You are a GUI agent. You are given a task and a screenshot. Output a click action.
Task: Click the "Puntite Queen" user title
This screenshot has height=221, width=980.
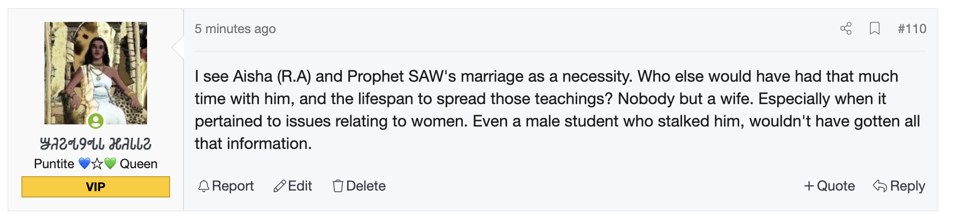pyautogui.click(x=96, y=164)
